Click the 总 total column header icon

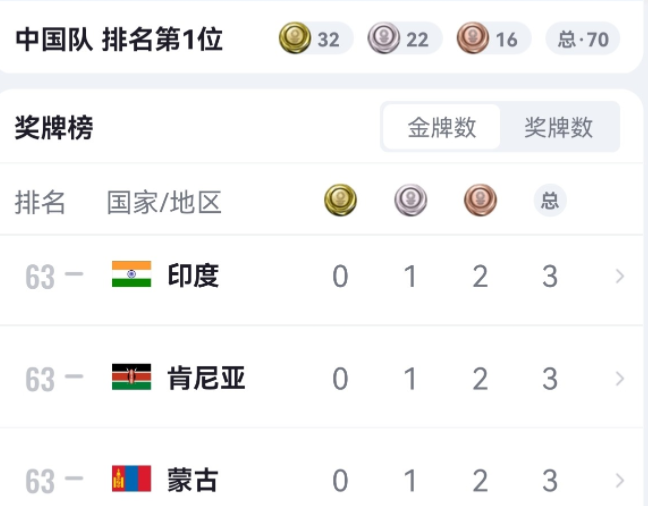tap(549, 201)
